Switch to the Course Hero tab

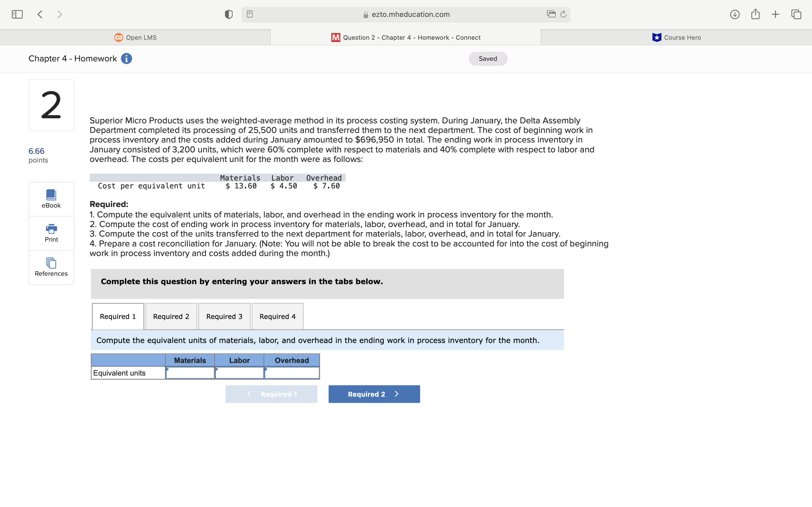[x=676, y=37]
